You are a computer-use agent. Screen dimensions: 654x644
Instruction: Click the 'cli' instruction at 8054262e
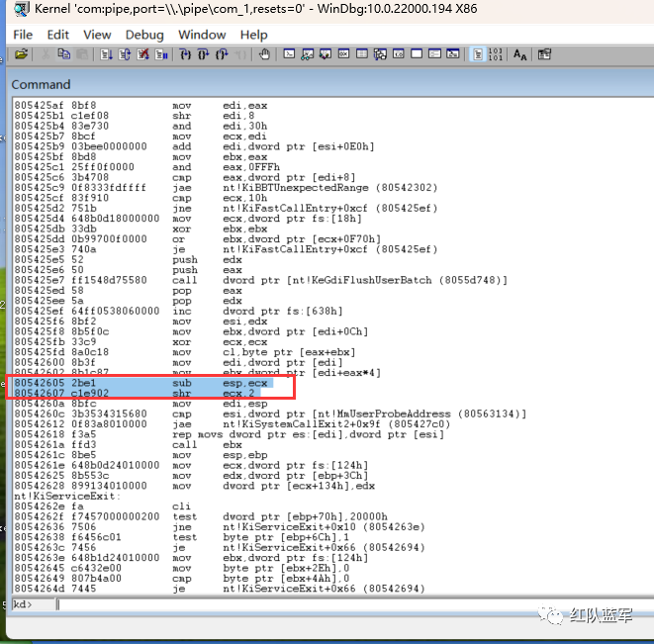102,506
